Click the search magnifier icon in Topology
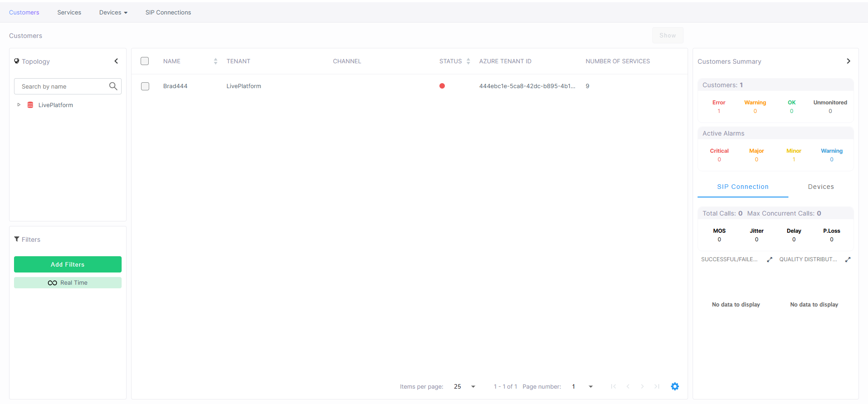Viewport: 868px width, 404px height. tap(113, 86)
